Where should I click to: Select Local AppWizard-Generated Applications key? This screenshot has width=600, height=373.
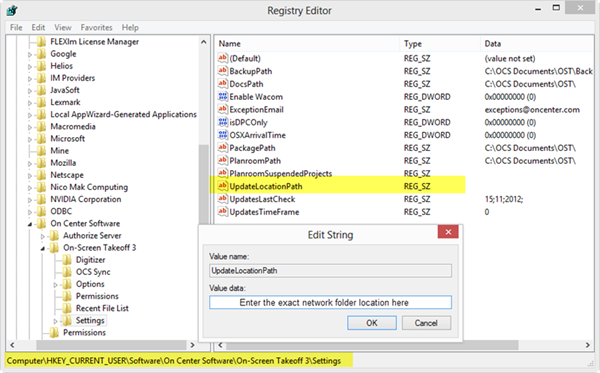click(x=123, y=114)
